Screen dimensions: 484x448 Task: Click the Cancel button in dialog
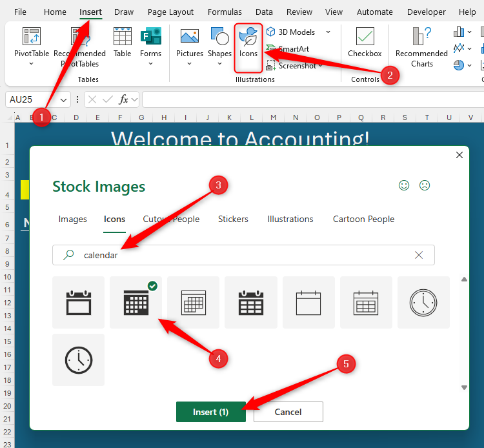[x=288, y=412]
